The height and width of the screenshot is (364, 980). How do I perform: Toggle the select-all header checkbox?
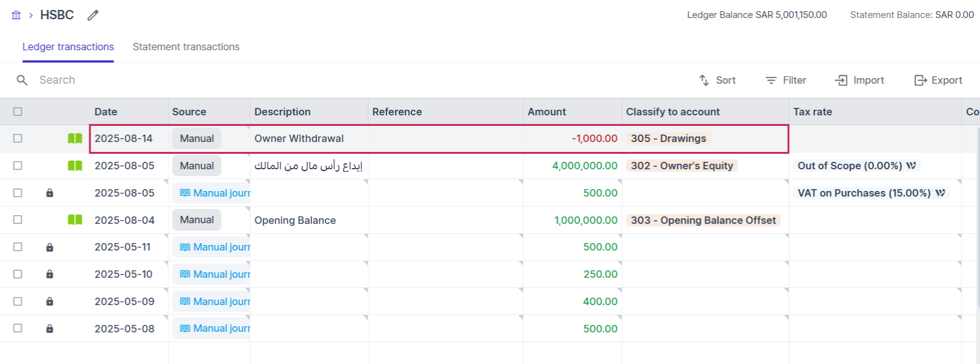coord(17,112)
